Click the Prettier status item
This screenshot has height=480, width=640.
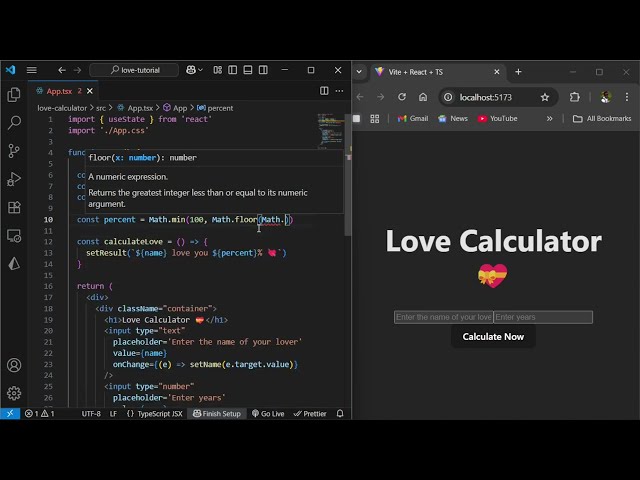(310, 413)
